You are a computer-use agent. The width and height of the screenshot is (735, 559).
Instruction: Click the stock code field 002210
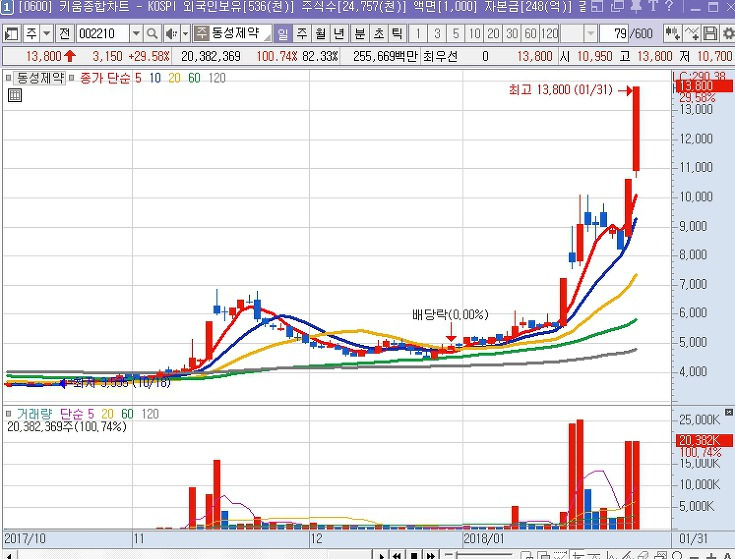pos(102,34)
